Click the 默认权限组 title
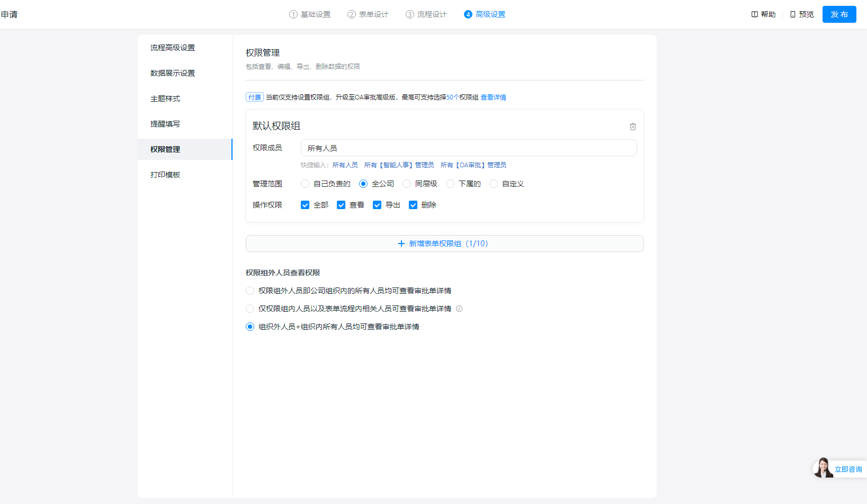867x504 pixels. click(276, 126)
